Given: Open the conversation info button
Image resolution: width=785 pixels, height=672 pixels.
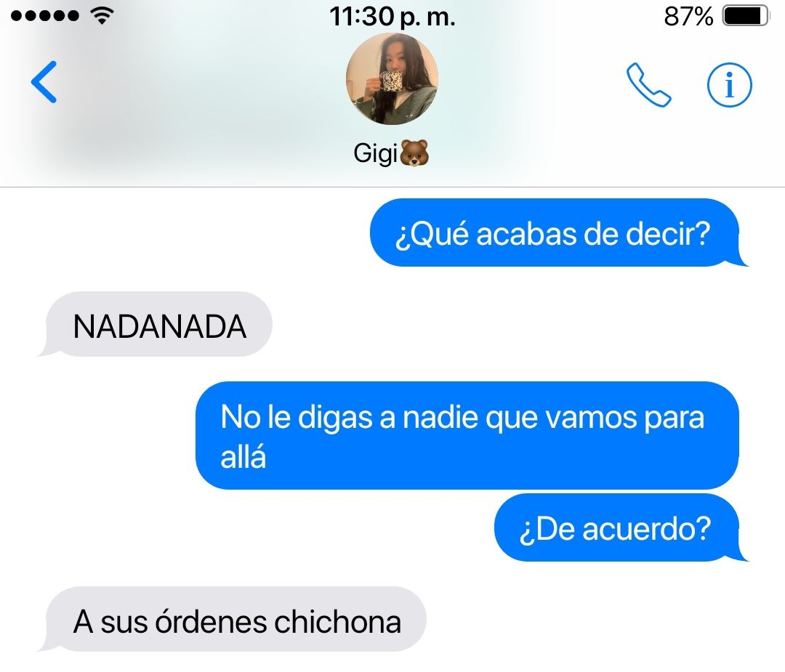Looking at the screenshot, I should 729,84.
